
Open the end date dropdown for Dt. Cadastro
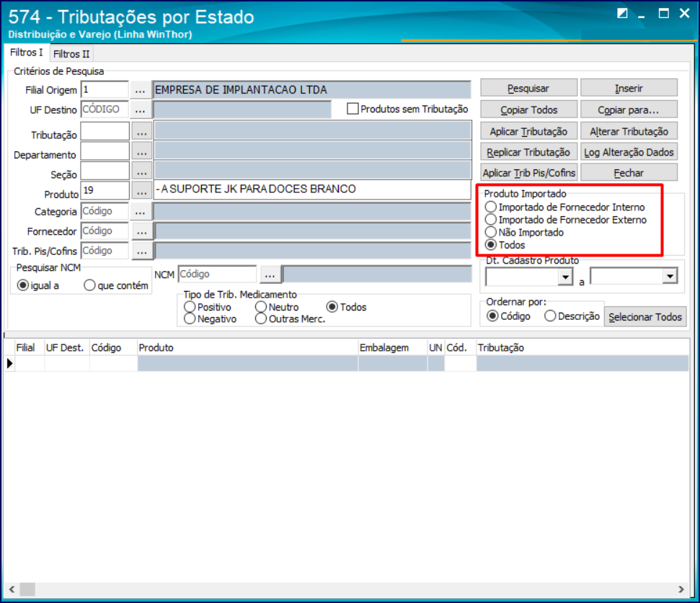(670, 277)
